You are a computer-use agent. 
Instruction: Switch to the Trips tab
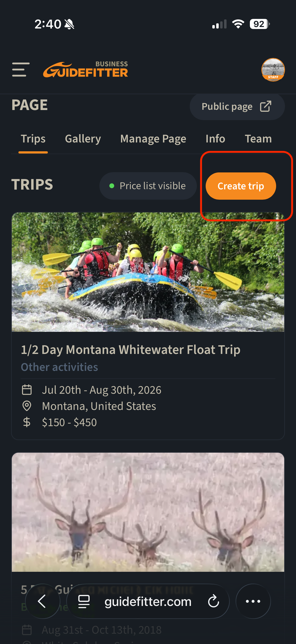click(x=33, y=139)
